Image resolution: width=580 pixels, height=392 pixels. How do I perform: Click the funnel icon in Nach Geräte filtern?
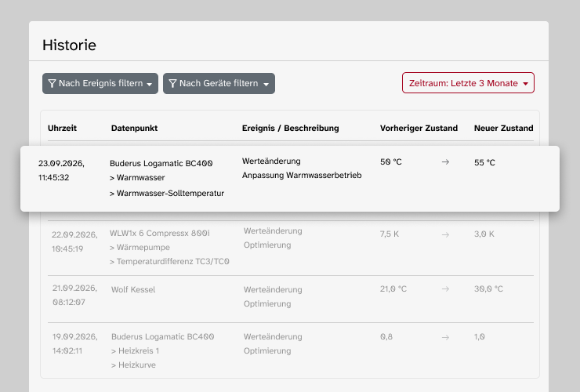[172, 83]
